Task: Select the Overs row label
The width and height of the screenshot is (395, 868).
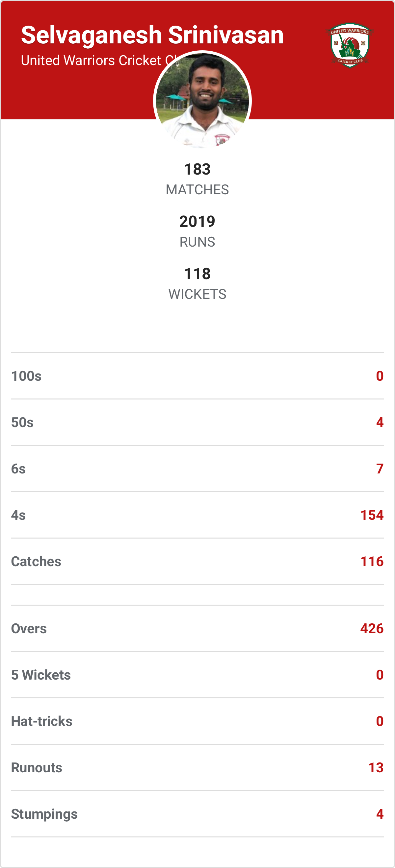Action: [x=29, y=628]
